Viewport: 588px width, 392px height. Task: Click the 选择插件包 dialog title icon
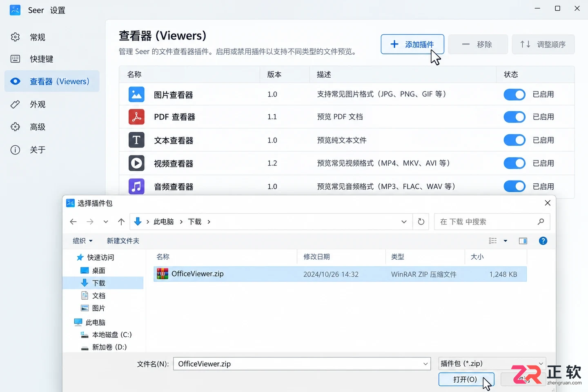70,203
